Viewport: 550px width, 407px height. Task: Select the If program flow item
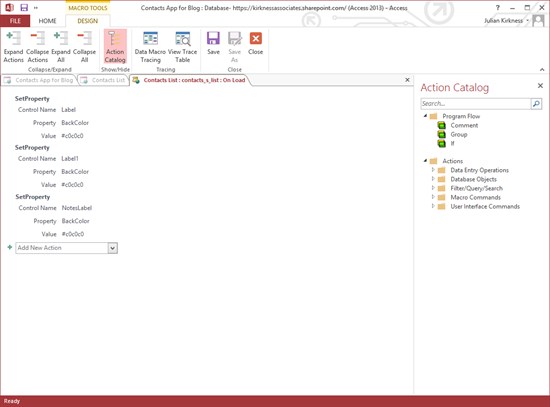452,144
